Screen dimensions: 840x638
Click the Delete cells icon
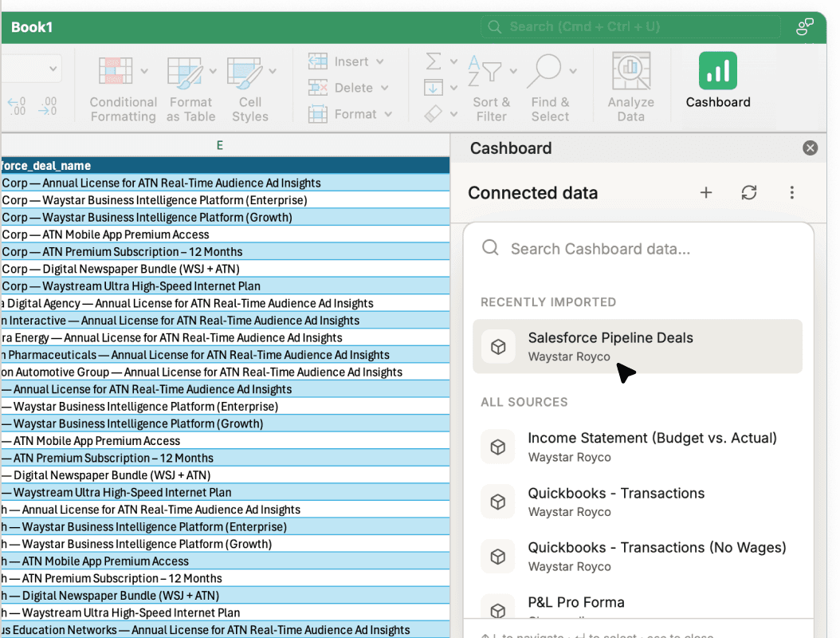pos(318,88)
